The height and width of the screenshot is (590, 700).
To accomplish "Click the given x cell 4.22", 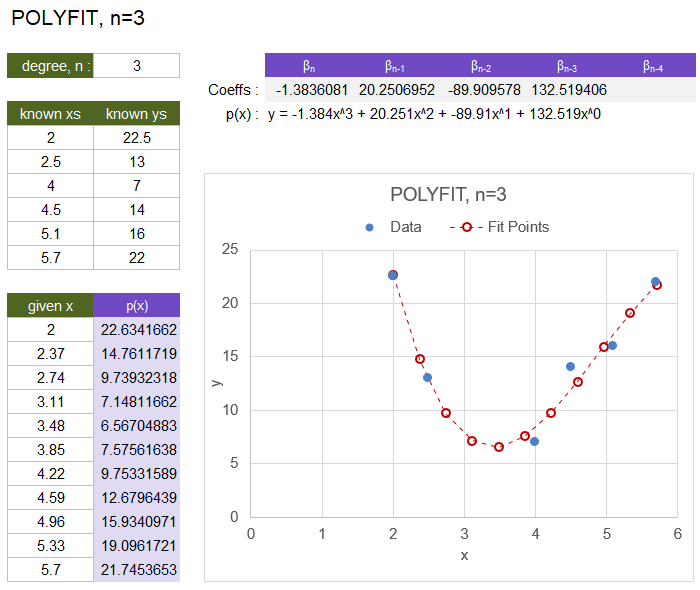I will click(x=50, y=474).
